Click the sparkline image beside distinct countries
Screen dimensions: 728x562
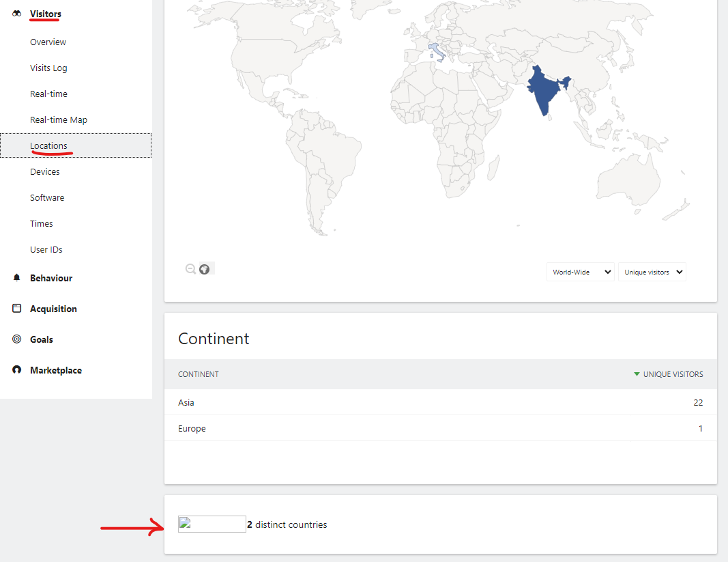tap(212, 524)
